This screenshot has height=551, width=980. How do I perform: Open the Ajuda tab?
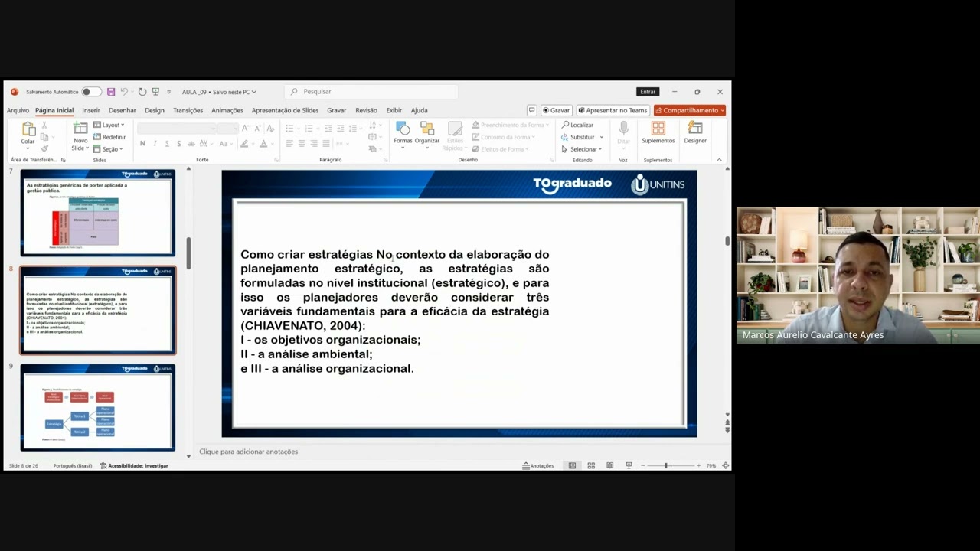coord(419,110)
